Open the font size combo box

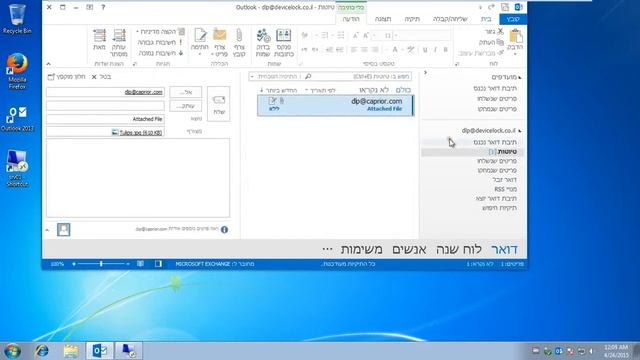click(382, 36)
